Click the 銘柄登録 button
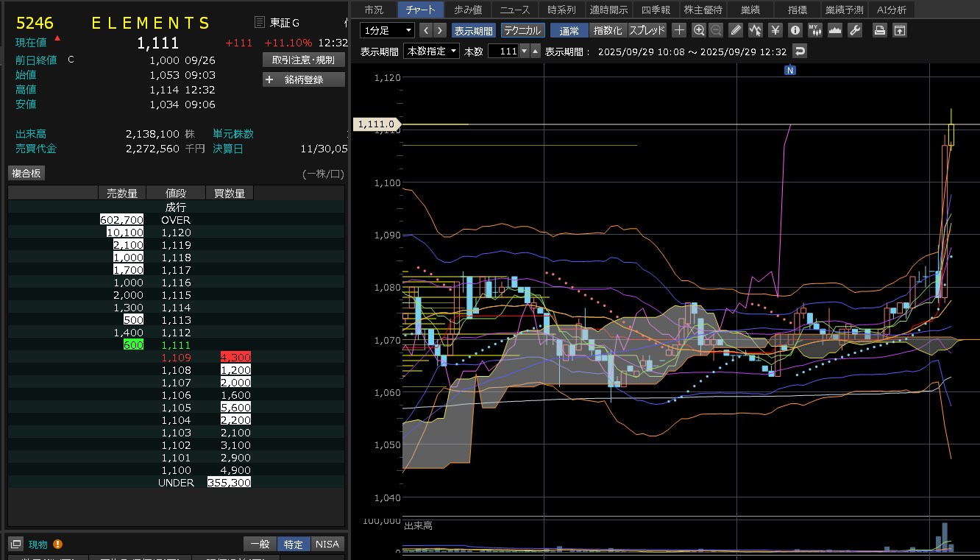 click(x=303, y=79)
